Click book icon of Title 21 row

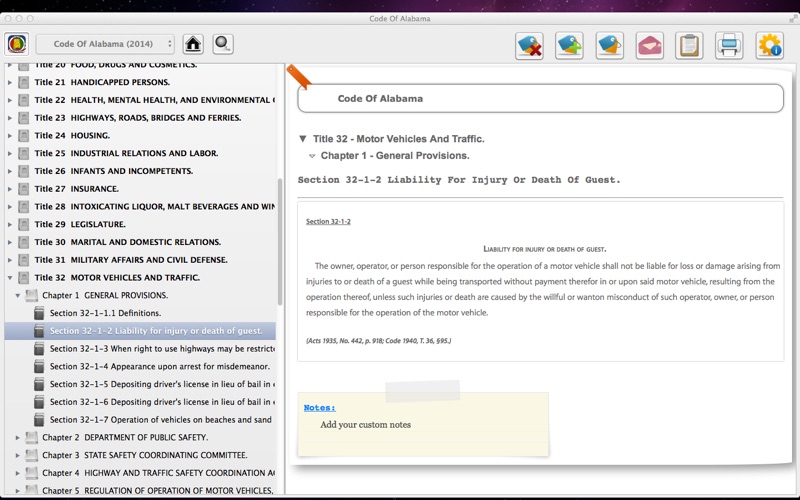pyautogui.click(x=23, y=82)
